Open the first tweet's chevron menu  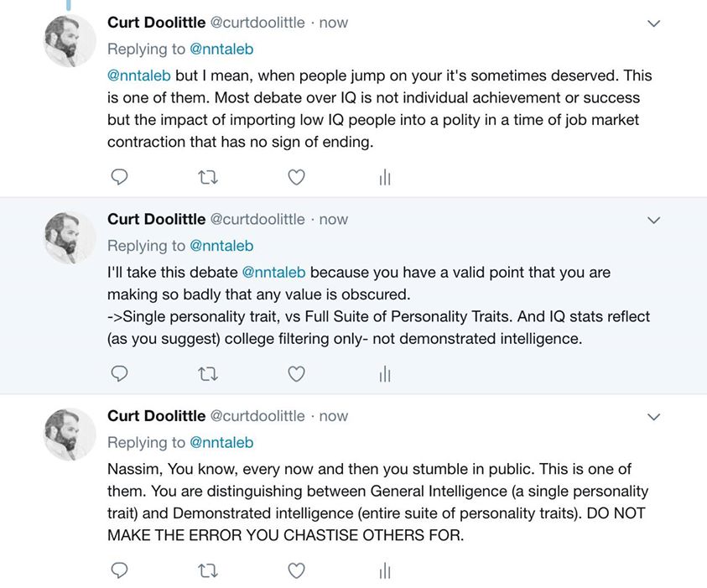tap(654, 23)
